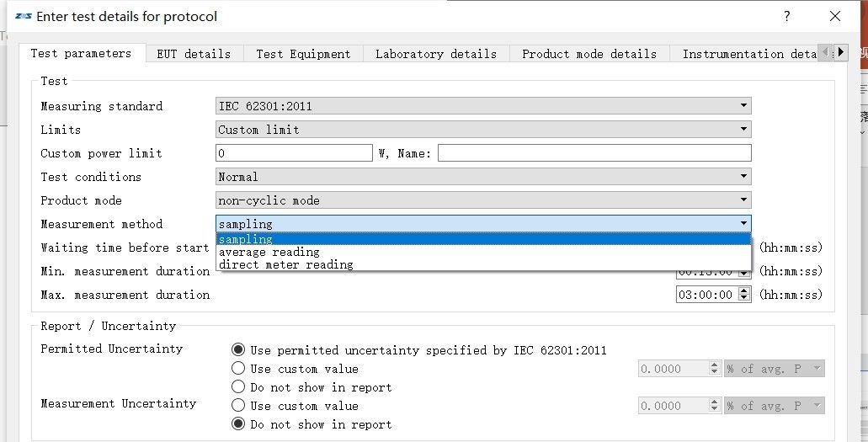Open the Measuring standard dropdown
This screenshot has height=442, width=868.
pos(483,106)
